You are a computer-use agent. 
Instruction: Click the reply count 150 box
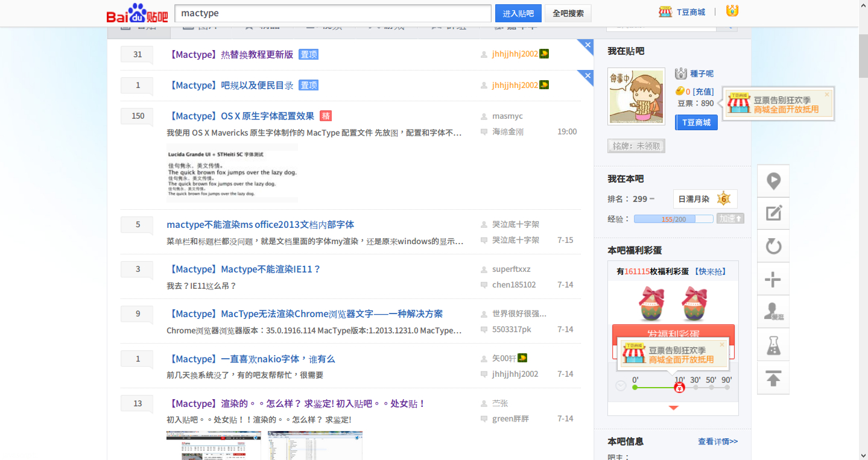(138, 116)
